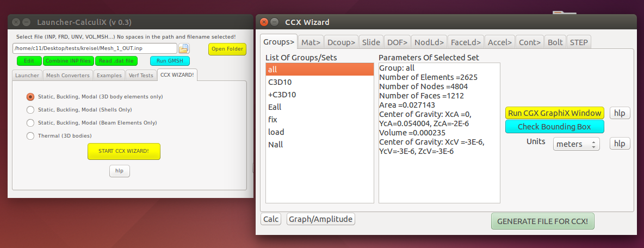This screenshot has width=644, height=248.
Task: Select Static, Buckling, Modal 3D body elements
Action: (x=30, y=97)
